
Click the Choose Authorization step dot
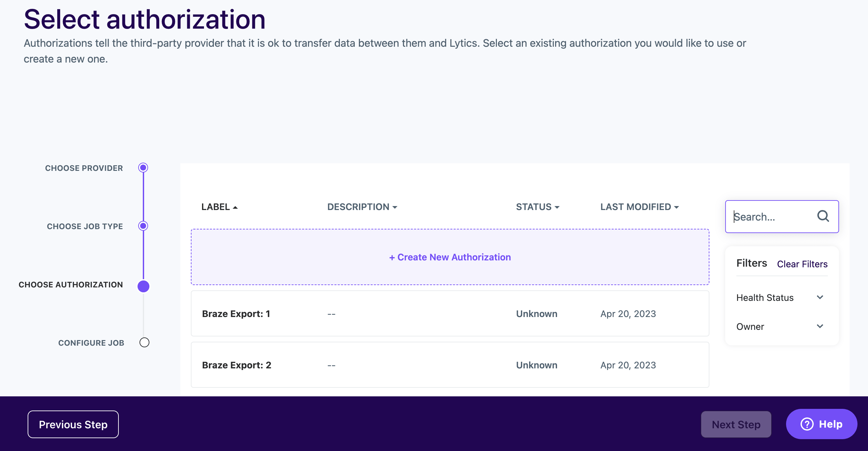coord(143,286)
